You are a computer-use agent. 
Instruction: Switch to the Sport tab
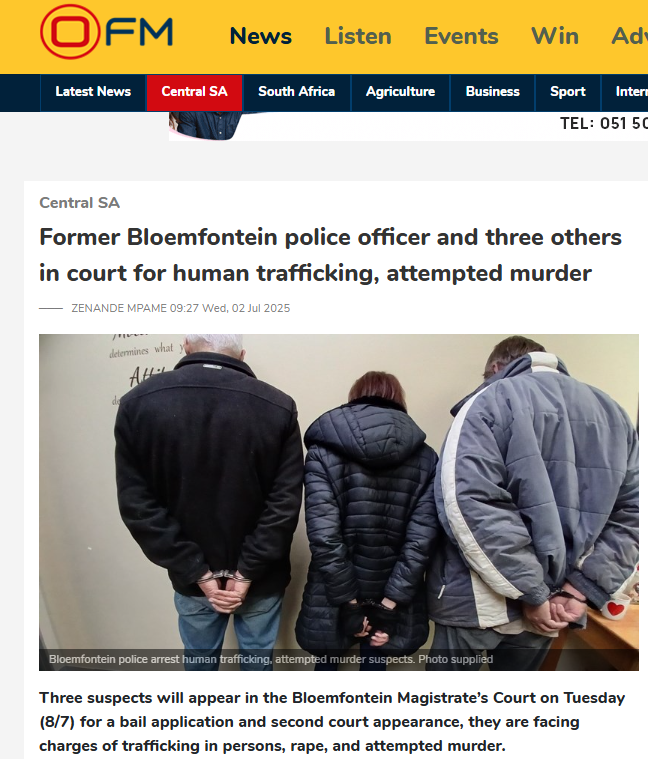[568, 92]
